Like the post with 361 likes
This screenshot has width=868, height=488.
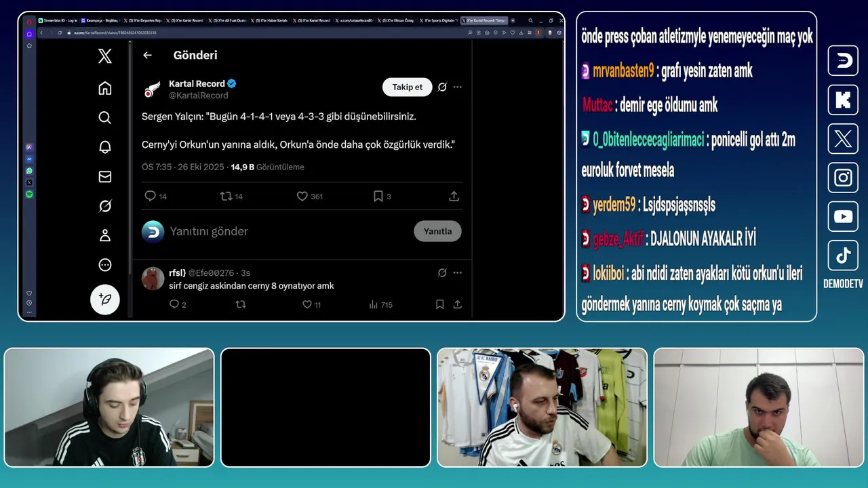tap(309, 196)
